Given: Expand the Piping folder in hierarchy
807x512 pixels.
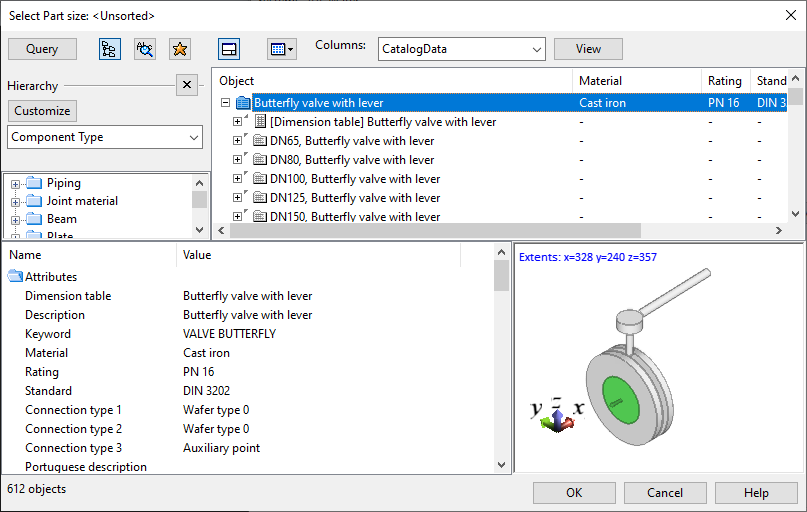Looking at the screenshot, I should click(15, 184).
